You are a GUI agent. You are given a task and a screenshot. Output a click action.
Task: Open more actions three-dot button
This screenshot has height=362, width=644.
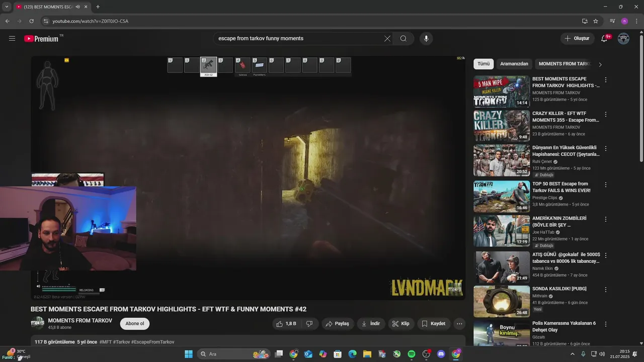(x=459, y=323)
